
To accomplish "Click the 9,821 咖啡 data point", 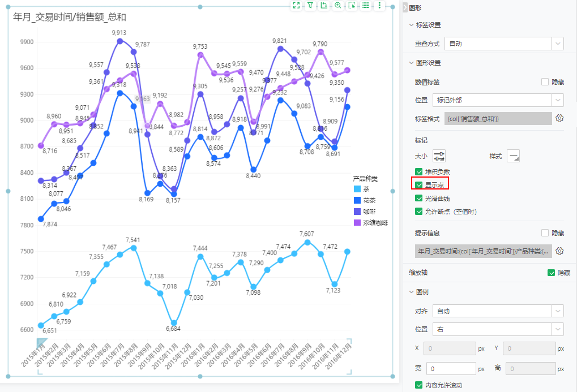I will coord(280,49).
